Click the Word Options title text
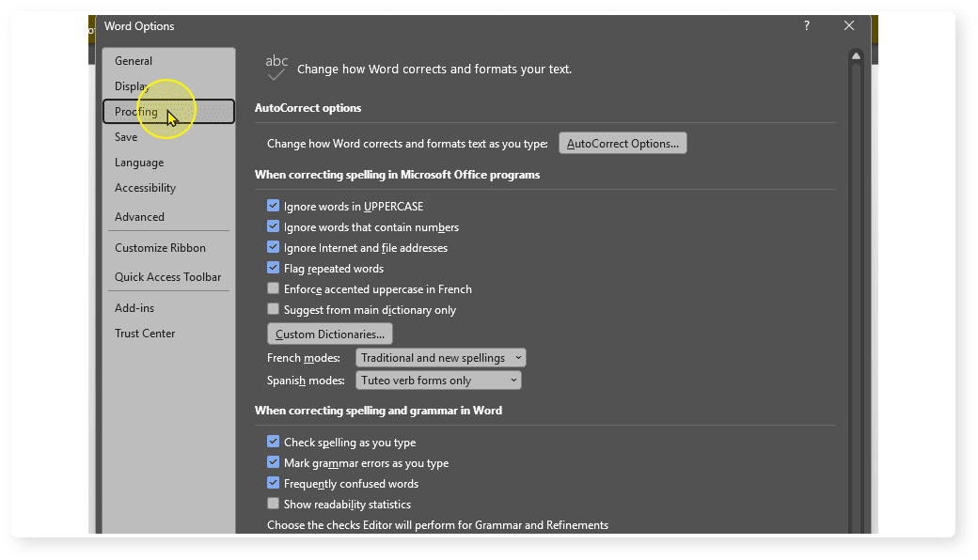Image resolution: width=978 pixels, height=560 pixels. [139, 26]
